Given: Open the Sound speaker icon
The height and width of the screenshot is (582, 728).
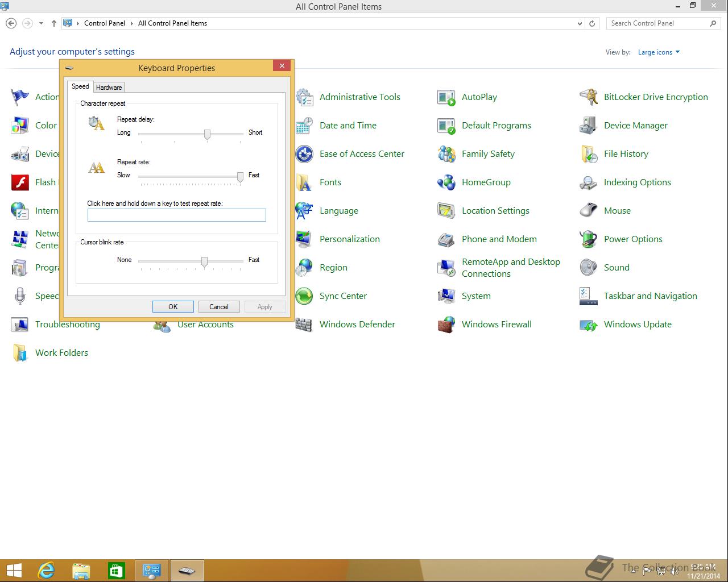Looking at the screenshot, I should tap(589, 268).
